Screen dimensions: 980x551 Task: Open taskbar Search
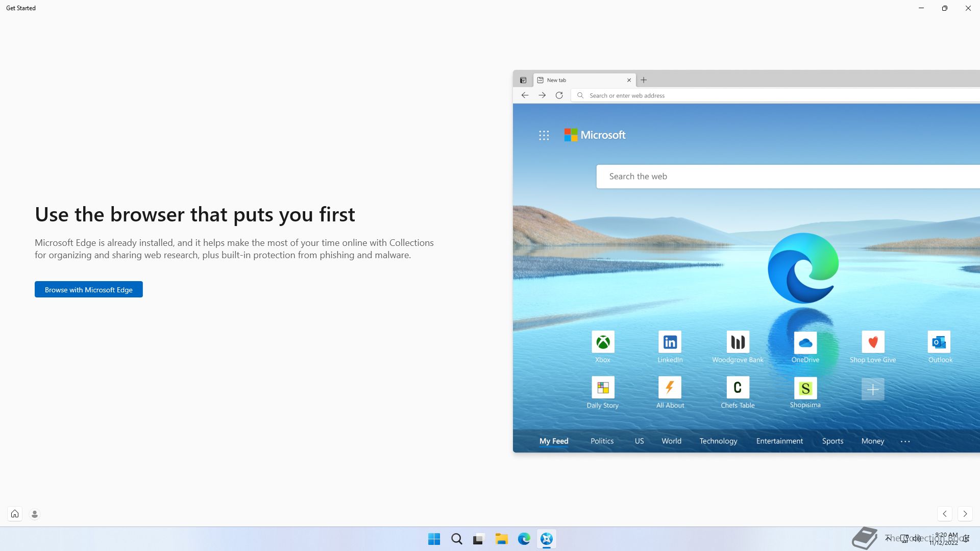(456, 539)
